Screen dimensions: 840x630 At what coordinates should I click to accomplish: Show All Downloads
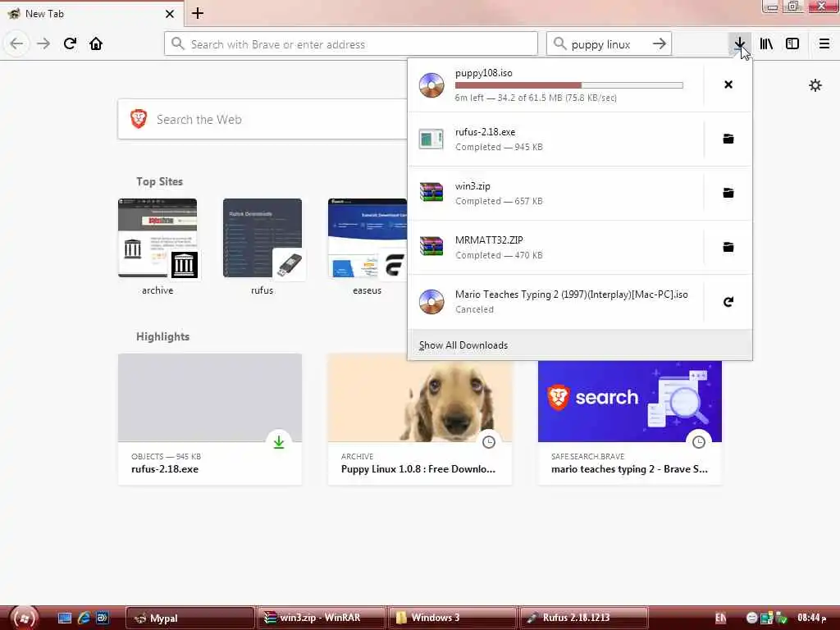(463, 345)
